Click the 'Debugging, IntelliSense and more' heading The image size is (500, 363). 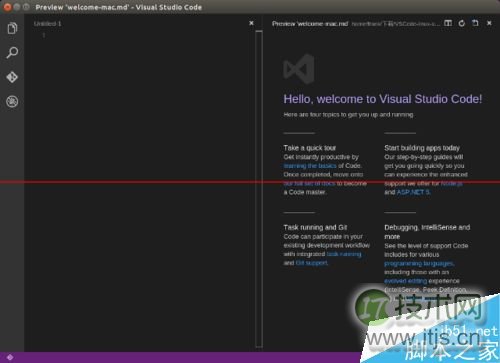click(427, 232)
